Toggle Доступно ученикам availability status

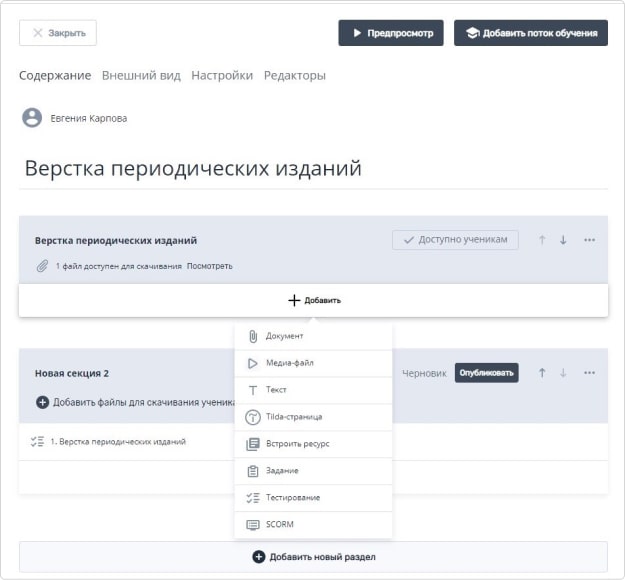click(x=455, y=240)
